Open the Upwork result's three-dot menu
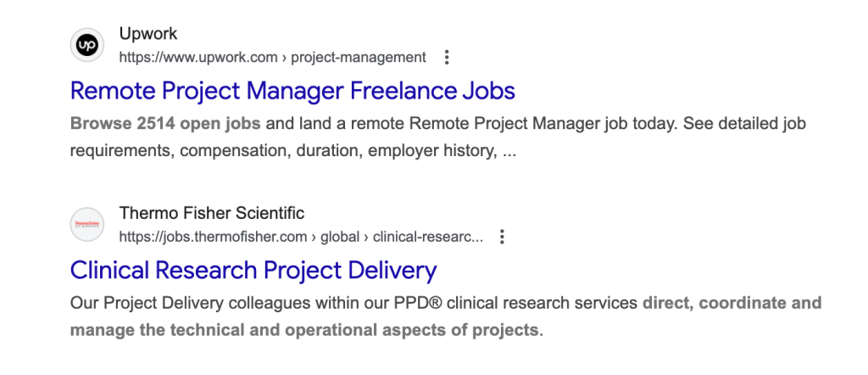The height and width of the screenshot is (375, 868). 448,58
